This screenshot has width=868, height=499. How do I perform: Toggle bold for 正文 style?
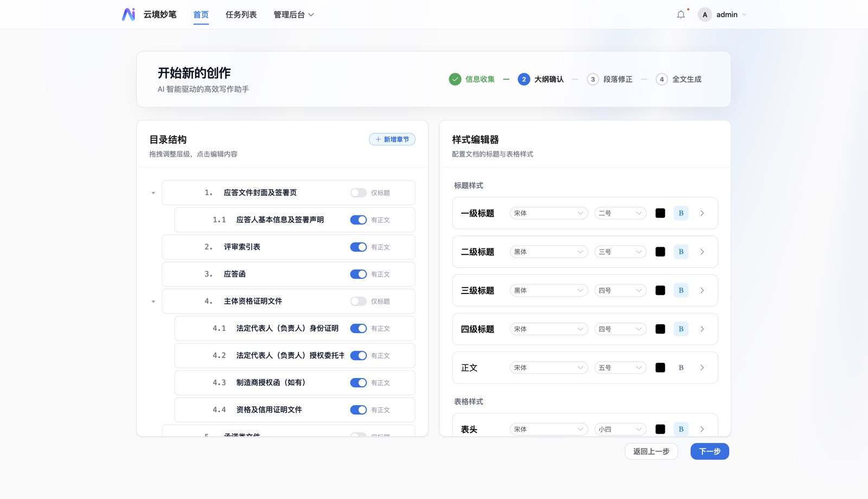tap(681, 368)
